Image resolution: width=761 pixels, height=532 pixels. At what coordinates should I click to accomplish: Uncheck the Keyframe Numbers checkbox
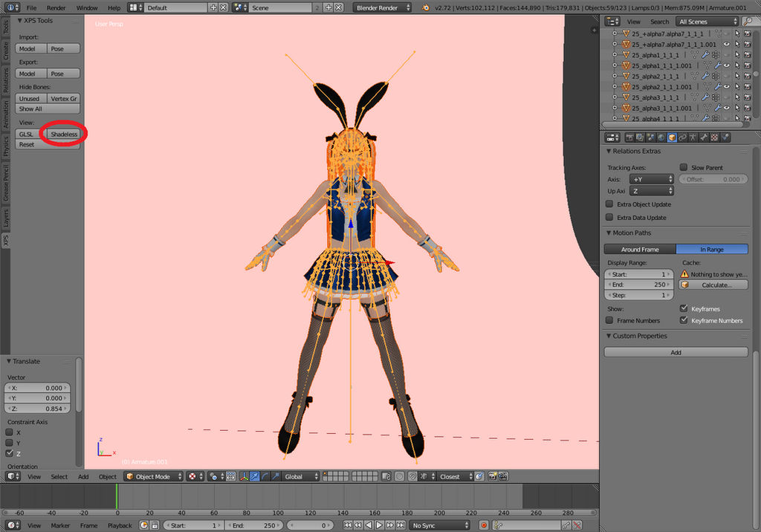tap(684, 320)
